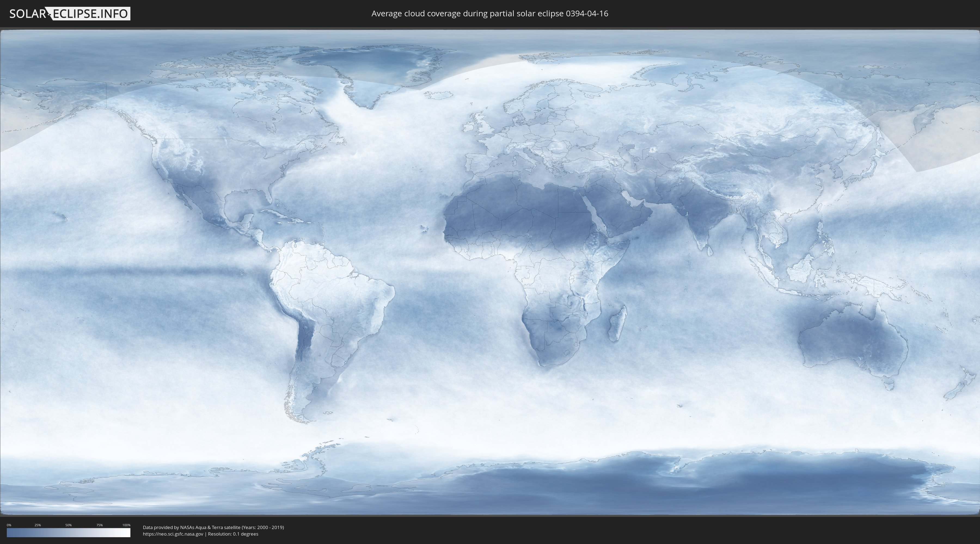Click the 25% legend label
This screenshot has width=980, height=544.
[38, 525]
